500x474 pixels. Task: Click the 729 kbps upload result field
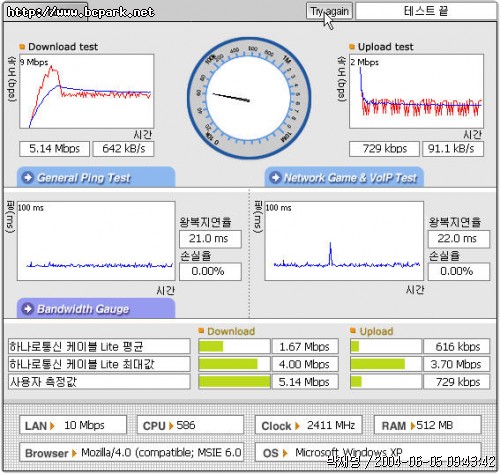point(384,149)
